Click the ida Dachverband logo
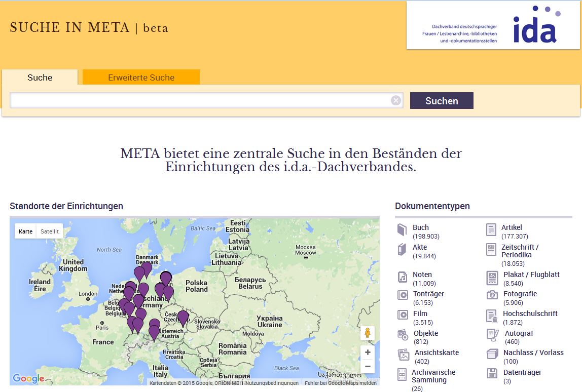The height and width of the screenshot is (392, 582). [x=493, y=25]
